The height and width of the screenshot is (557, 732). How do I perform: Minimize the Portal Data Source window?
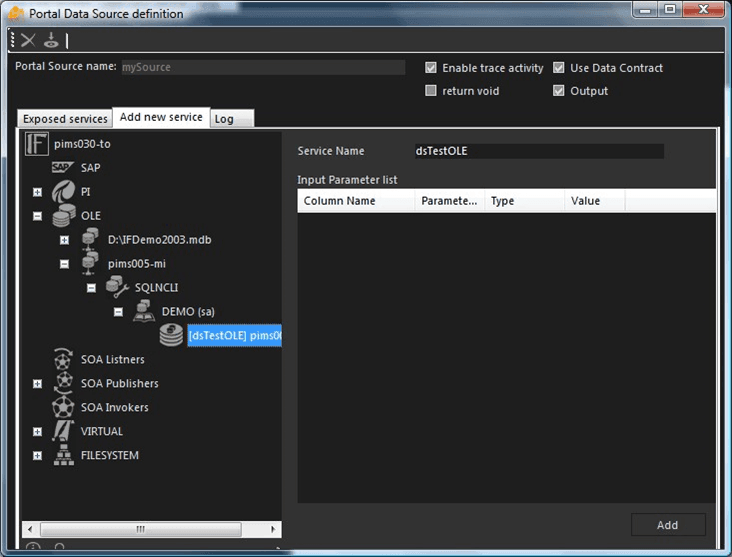click(645, 10)
